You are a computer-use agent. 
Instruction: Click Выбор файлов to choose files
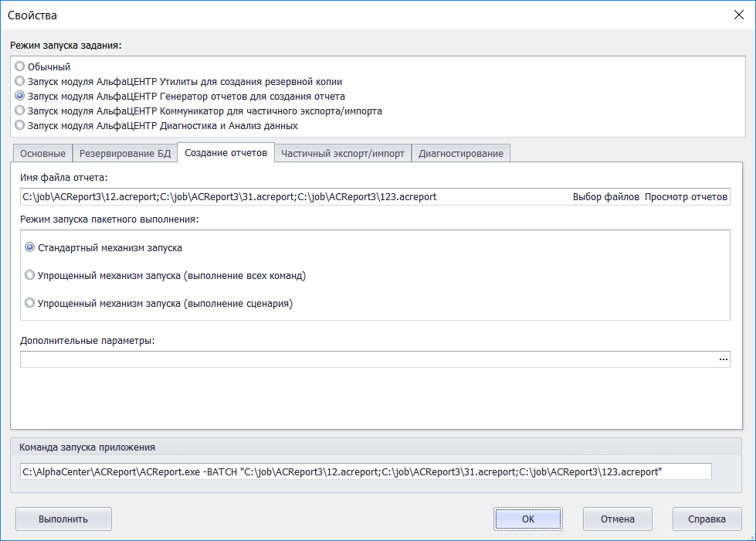pyautogui.click(x=605, y=197)
